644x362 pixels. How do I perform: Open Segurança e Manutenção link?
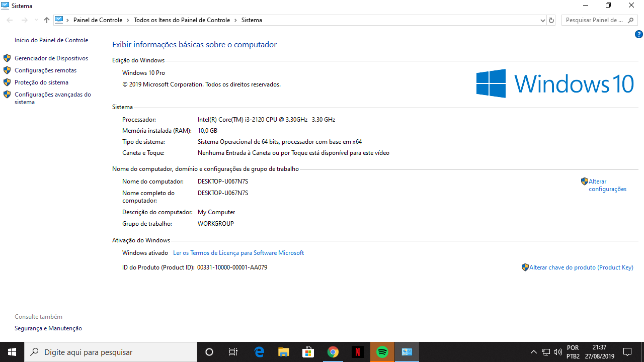point(48,328)
